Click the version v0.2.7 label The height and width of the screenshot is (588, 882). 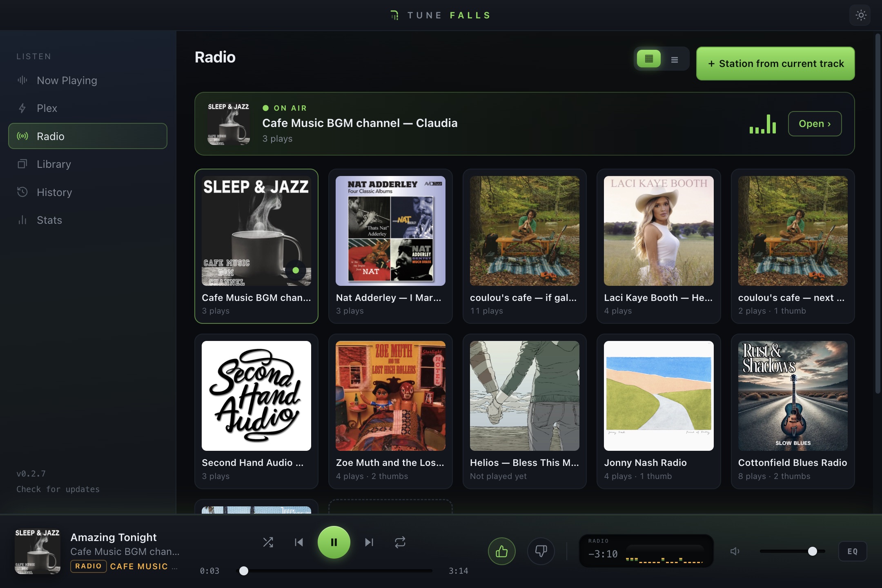coord(31,474)
